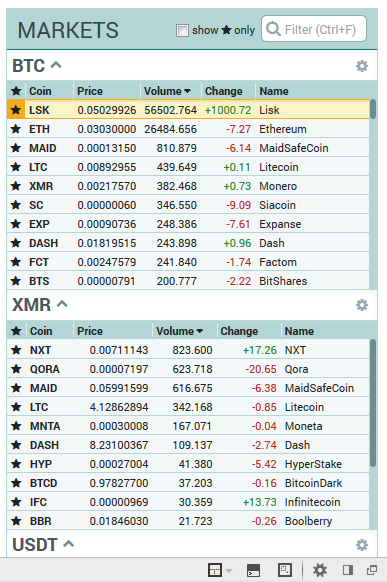Toggle favorite star for QORA row
Image resolution: width=387 pixels, height=582 pixels.
tap(16, 369)
